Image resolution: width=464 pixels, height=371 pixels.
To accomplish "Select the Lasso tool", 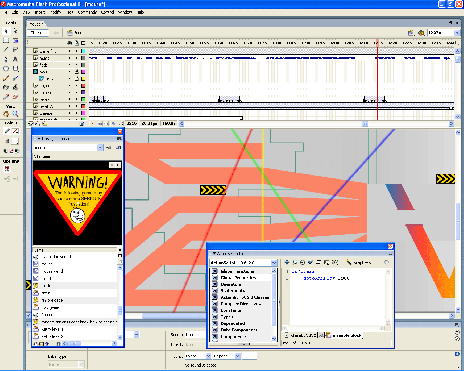I will [x=15, y=50].
